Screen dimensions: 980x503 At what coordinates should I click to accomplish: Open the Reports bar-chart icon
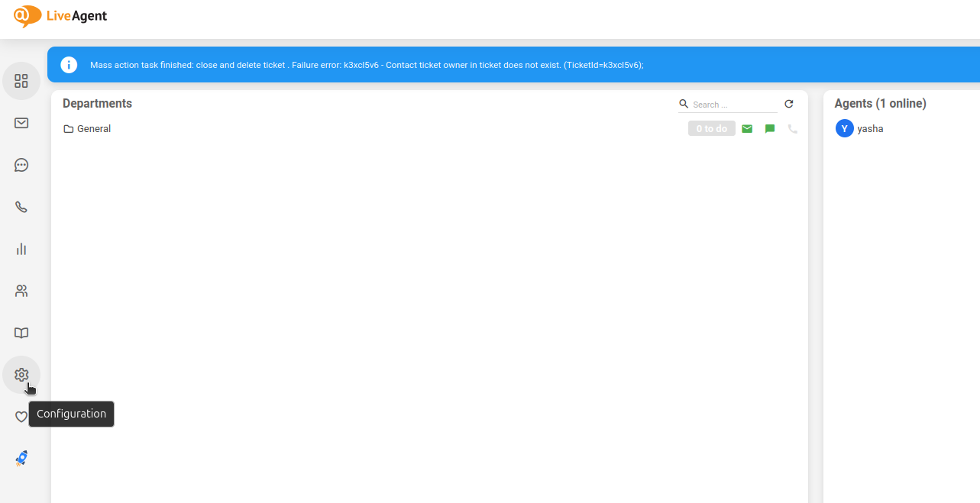tap(21, 249)
